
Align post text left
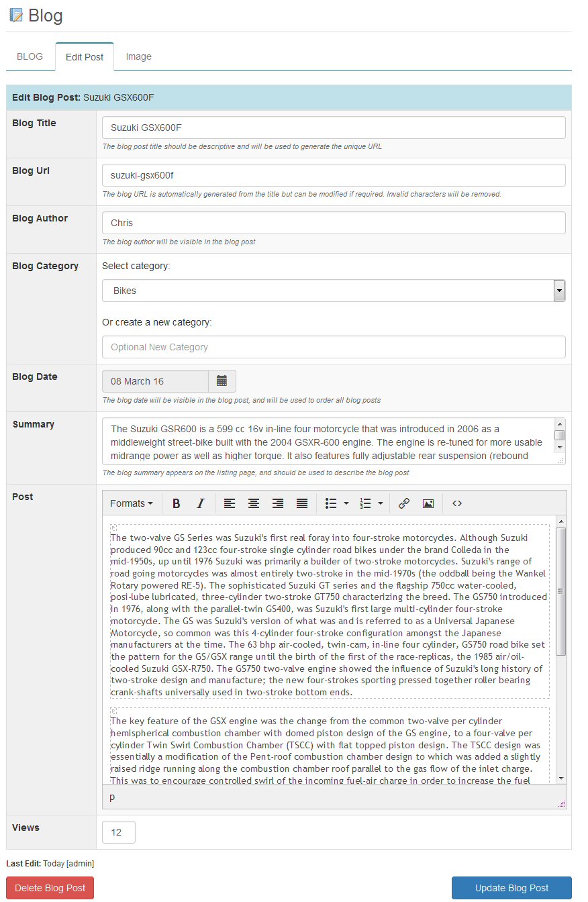tap(230, 503)
